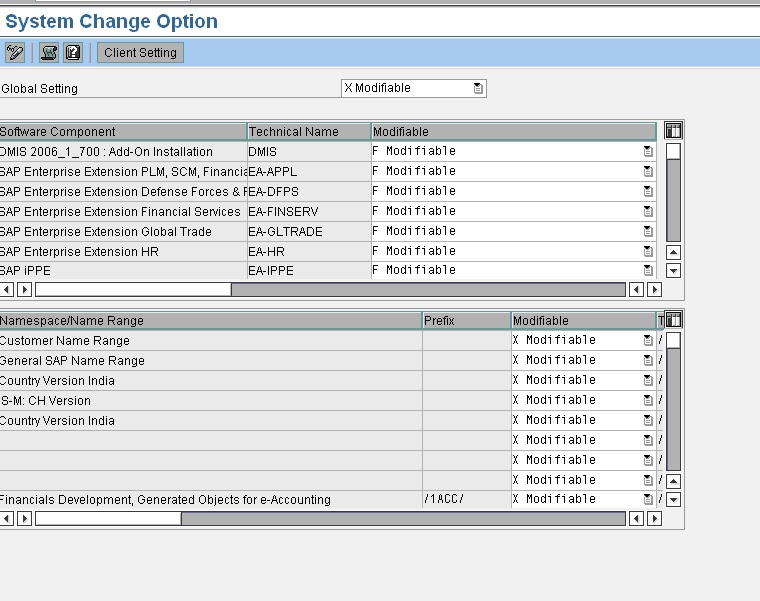Open Modifiable dropdown for IS-M: CH Version
760x601 pixels.
[x=648, y=400]
